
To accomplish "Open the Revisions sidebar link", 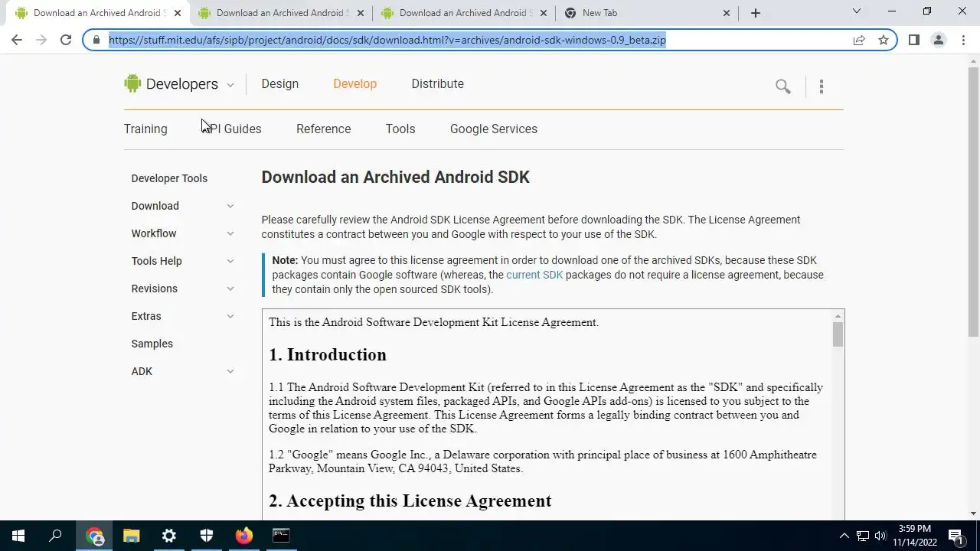I will (155, 289).
